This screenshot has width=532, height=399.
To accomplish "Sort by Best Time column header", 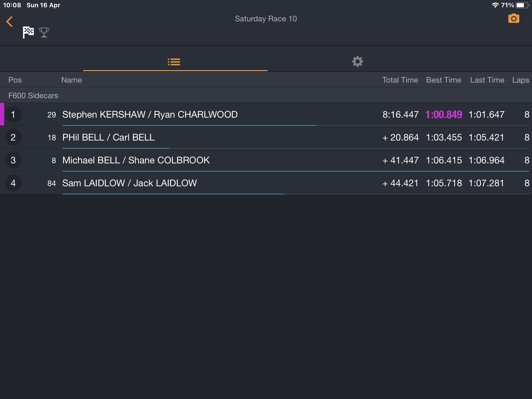I will pos(444,80).
